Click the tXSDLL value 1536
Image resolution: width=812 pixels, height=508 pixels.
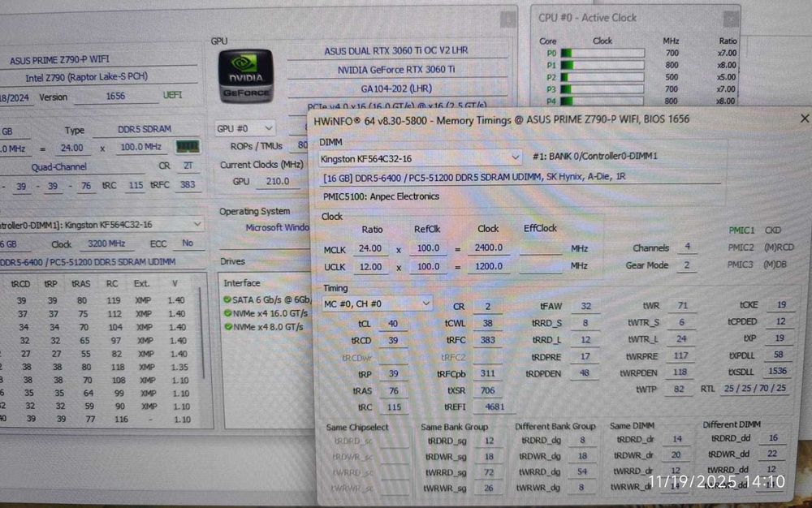[x=778, y=372]
